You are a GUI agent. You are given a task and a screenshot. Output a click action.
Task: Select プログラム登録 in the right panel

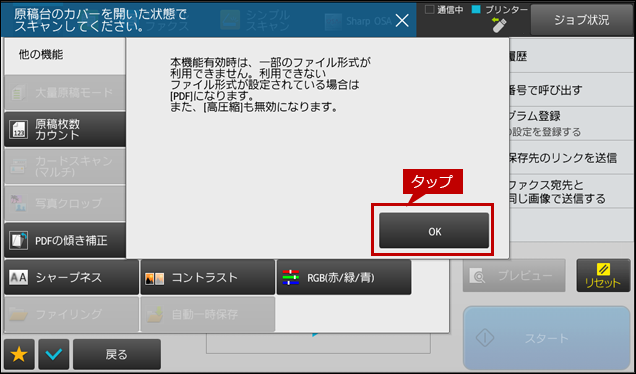(571, 124)
